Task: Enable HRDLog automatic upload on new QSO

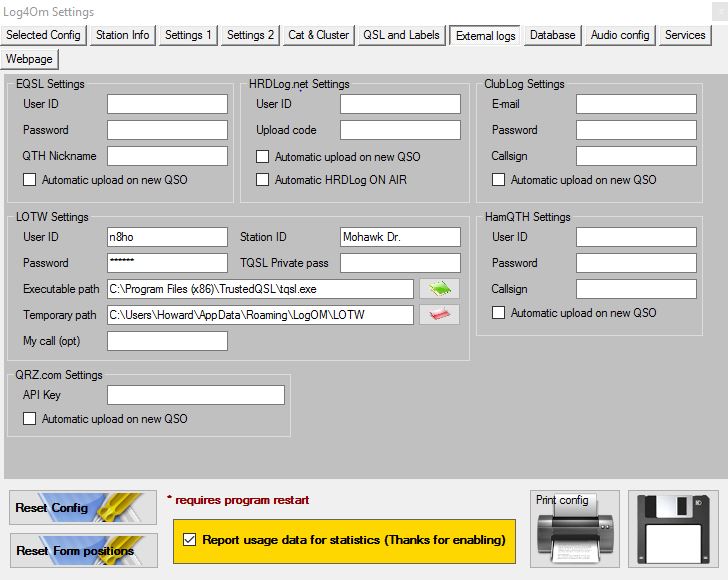Action: (262, 156)
